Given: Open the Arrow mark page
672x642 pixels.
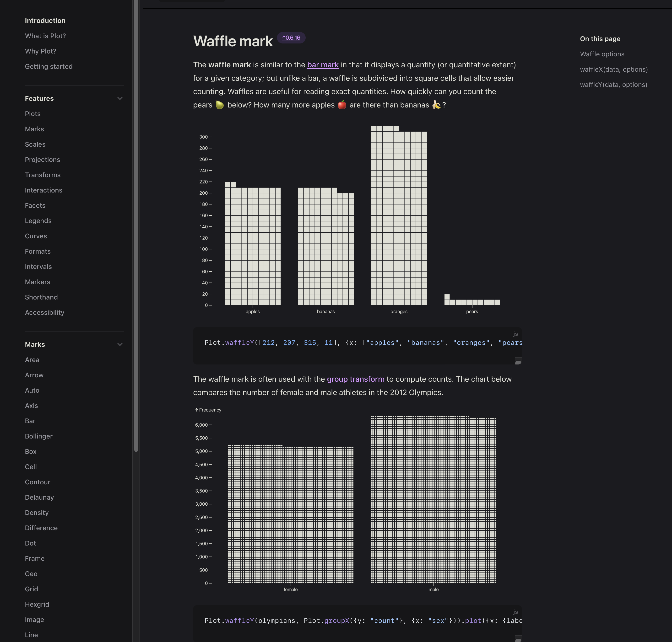Looking at the screenshot, I should (34, 375).
